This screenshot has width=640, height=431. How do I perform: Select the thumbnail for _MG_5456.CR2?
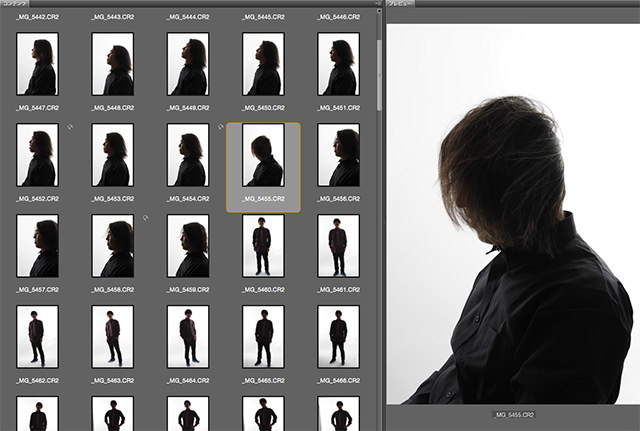[338, 155]
